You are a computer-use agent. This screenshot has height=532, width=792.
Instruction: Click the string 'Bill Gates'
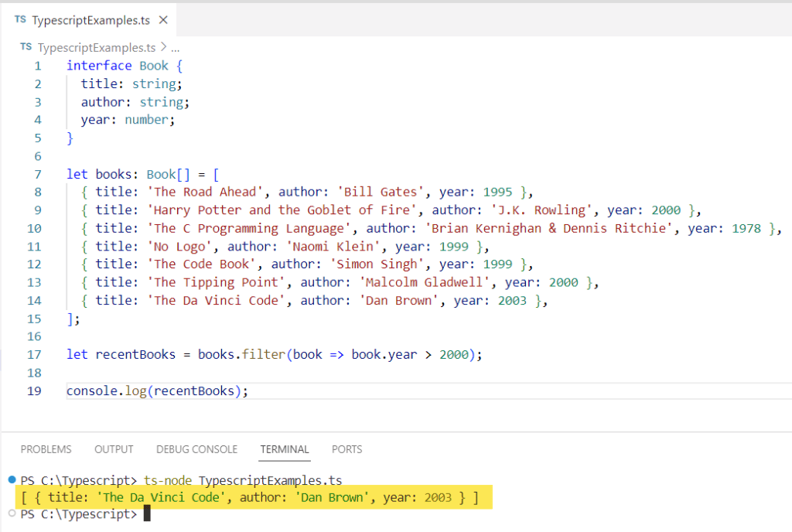click(381, 192)
